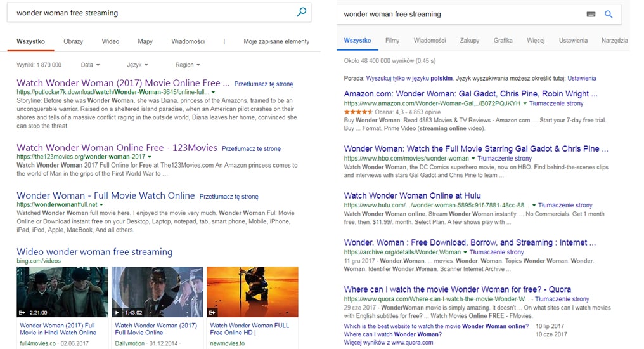This screenshot has height=349, width=644.
Task: Open Watch Wonder Woman FULL Free Online HD title
Action: (x=250, y=329)
